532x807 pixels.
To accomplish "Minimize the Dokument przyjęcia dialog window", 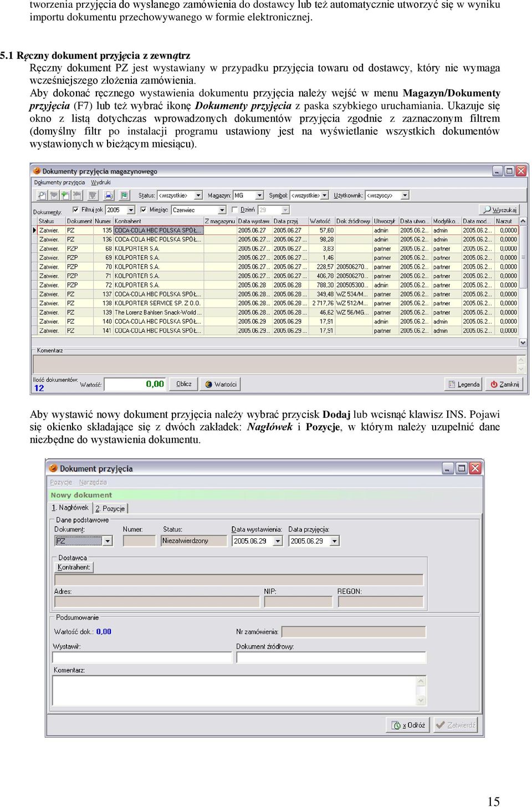I will tap(448, 468).
